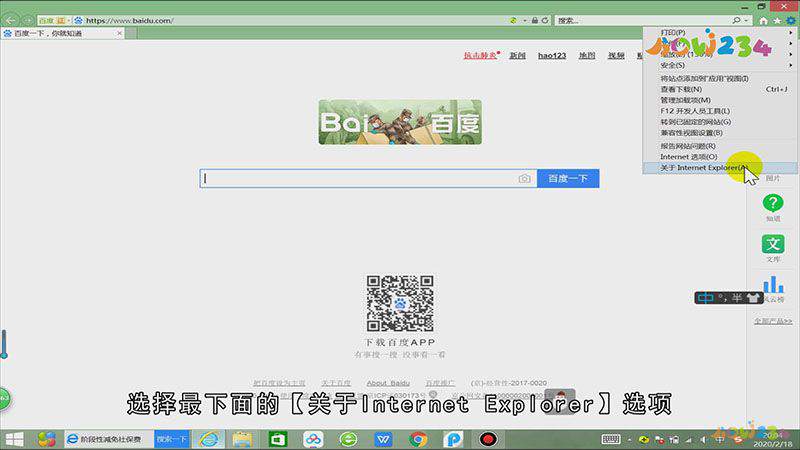Open the IE Home page icon
800x450 pixels.
[x=763, y=21]
